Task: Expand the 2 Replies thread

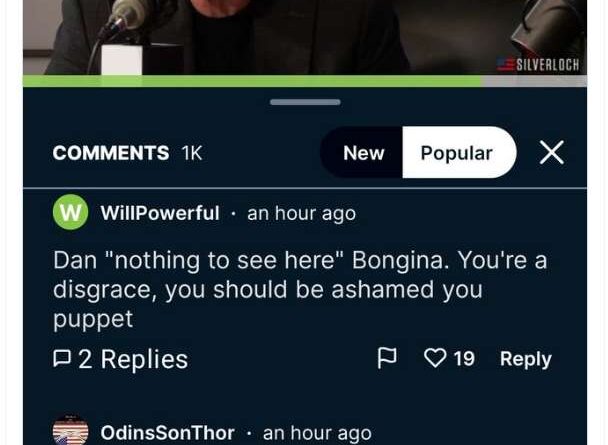Action: [x=121, y=359]
